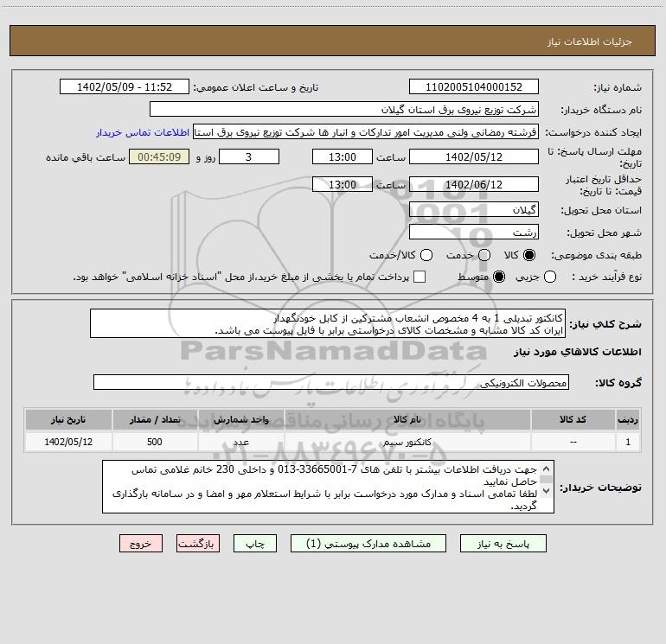Click the عدد unit cell
Image resolution: width=666 pixels, height=644 pixels.
(x=240, y=442)
